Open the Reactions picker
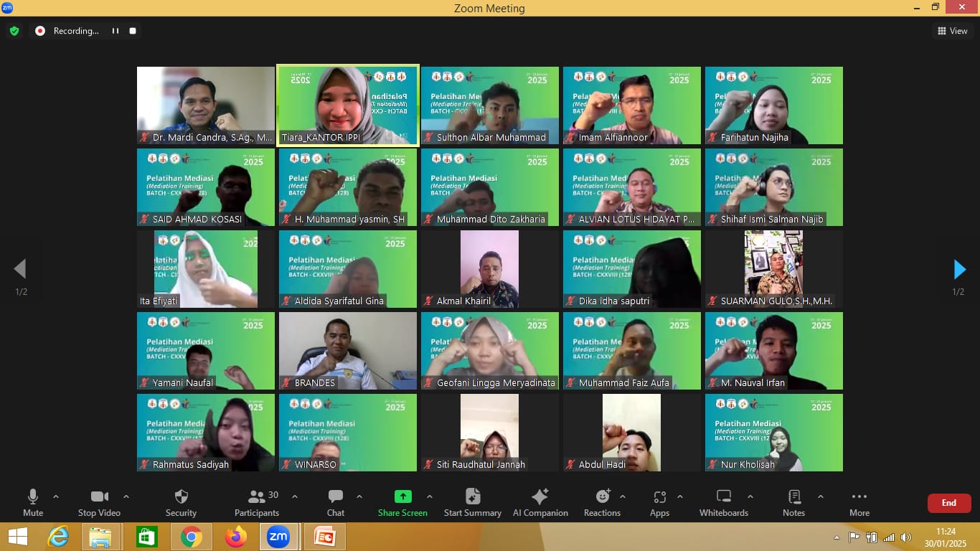 point(602,502)
